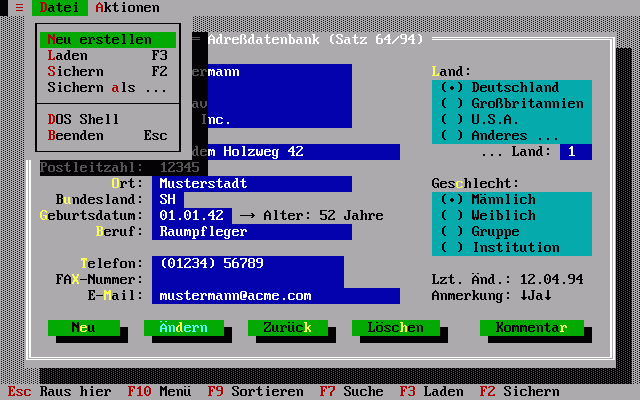Set Geschlecht to Institution
The width and height of the screenshot is (640, 400).
coord(500,248)
